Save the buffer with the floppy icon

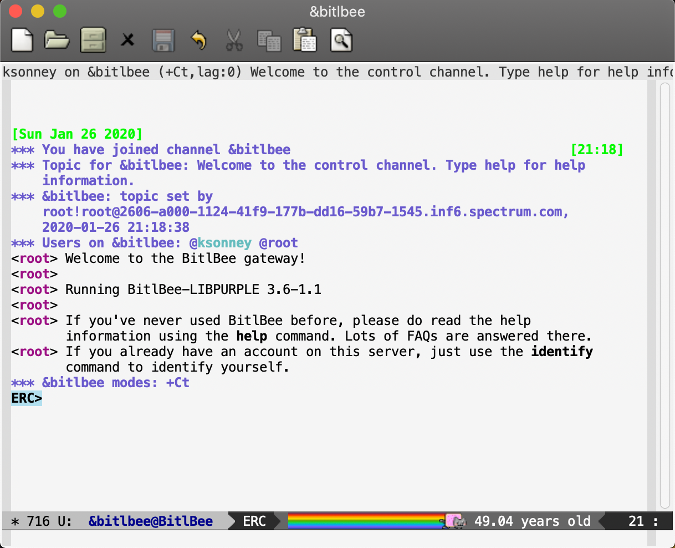click(x=163, y=40)
